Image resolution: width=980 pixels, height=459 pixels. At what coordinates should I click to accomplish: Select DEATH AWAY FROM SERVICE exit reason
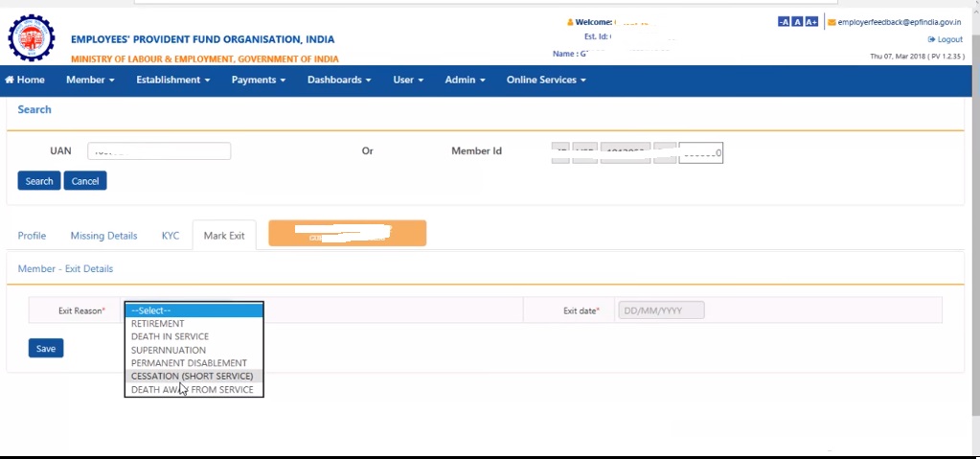click(194, 389)
